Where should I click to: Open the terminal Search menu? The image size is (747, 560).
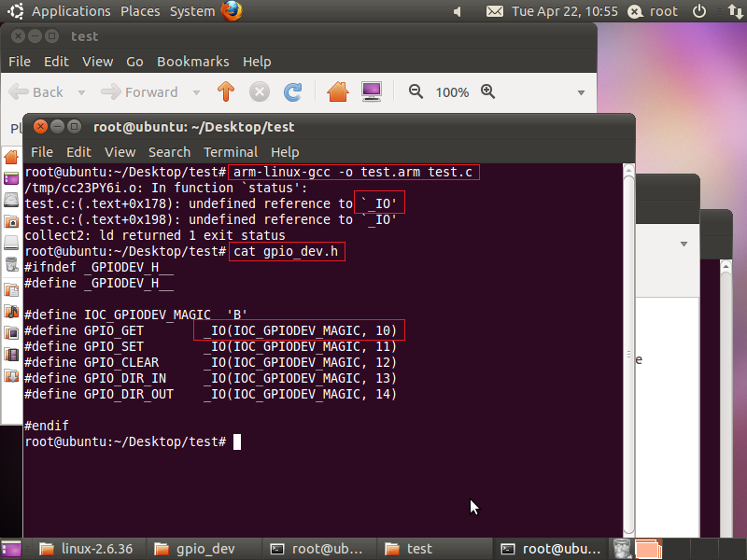[169, 152]
